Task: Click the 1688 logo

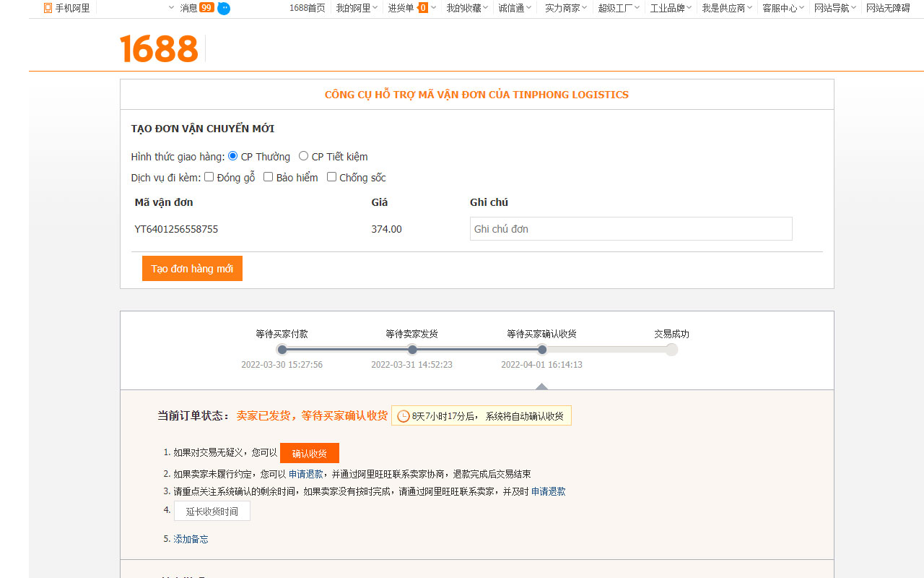Action: tap(159, 49)
